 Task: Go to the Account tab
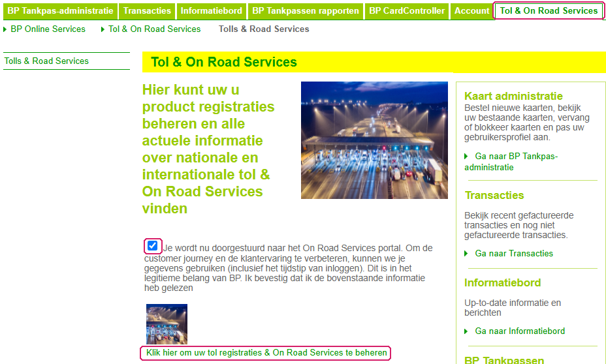[472, 11]
